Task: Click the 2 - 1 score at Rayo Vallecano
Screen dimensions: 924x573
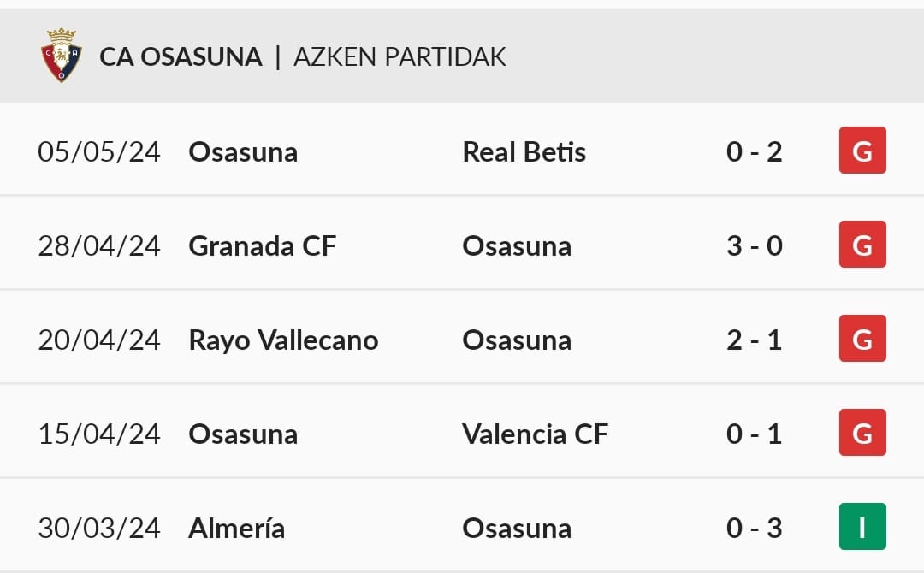Action: (755, 340)
